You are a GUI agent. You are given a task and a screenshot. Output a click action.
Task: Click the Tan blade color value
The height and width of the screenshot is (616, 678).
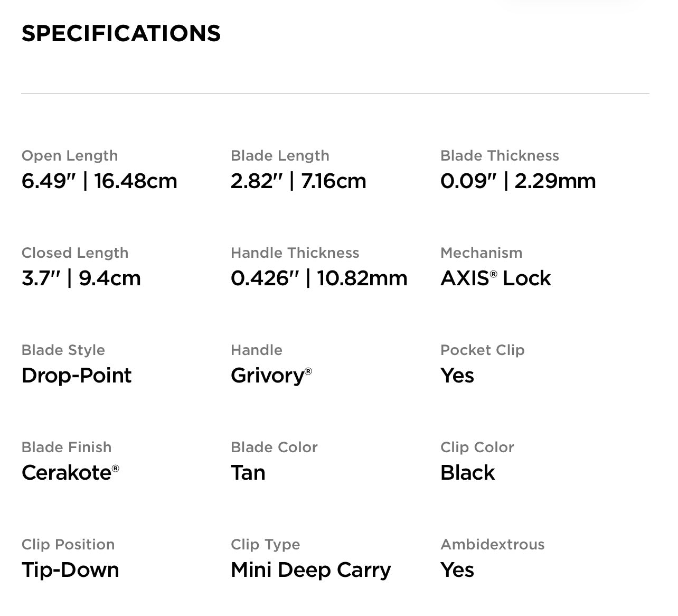click(x=248, y=473)
